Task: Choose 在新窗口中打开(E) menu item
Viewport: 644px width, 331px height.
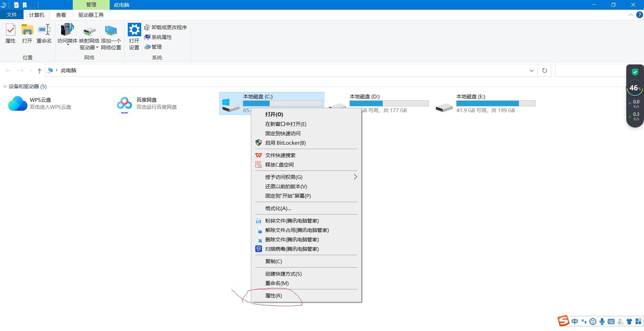Action: point(306,124)
